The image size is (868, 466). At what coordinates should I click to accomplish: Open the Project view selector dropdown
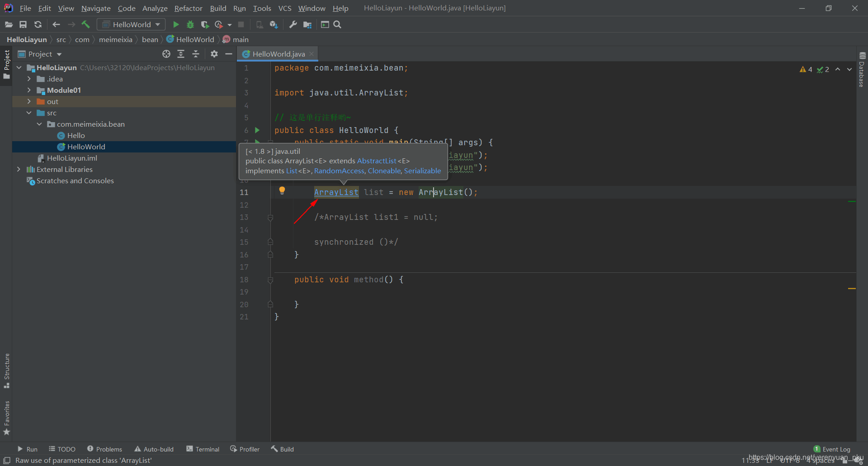(x=40, y=54)
